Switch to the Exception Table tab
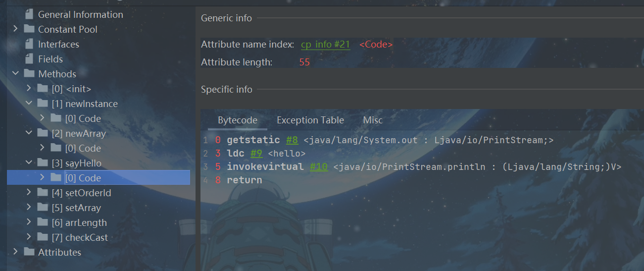Image resolution: width=644 pixels, height=271 pixels. coord(310,120)
